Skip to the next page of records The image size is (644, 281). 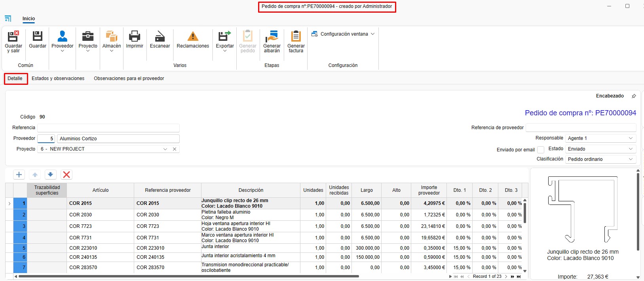513,277
